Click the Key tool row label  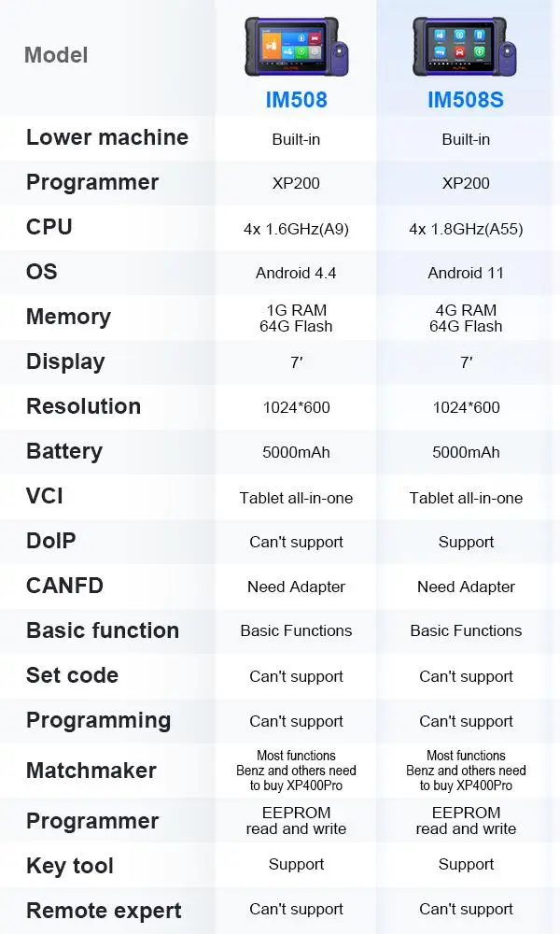pos(70,866)
